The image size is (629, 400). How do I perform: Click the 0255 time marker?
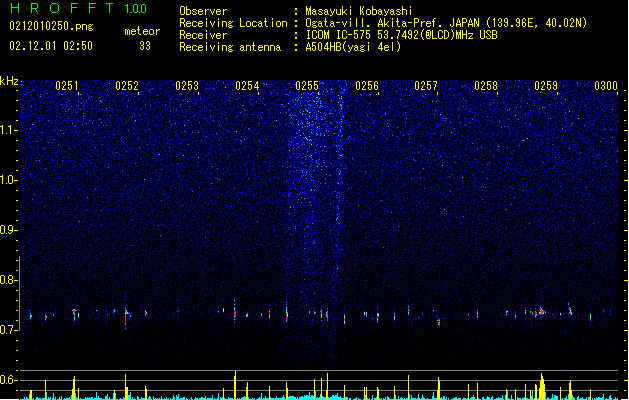click(307, 85)
